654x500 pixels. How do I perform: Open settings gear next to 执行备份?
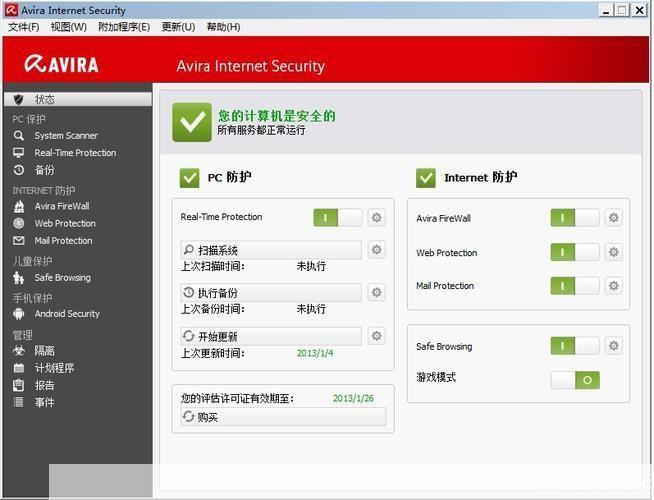(376, 292)
